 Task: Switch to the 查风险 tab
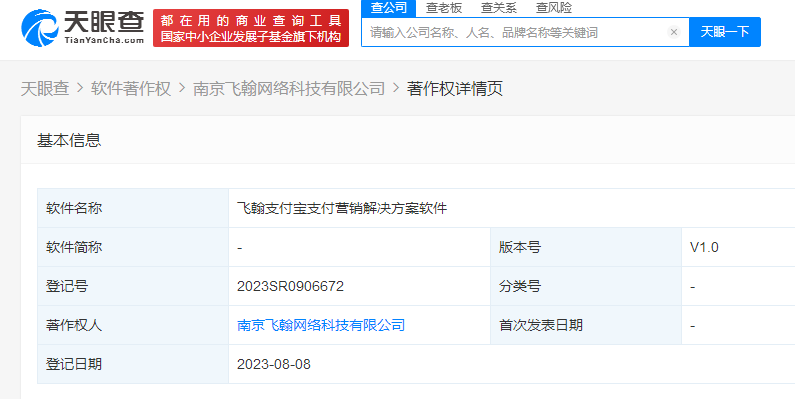(554, 8)
